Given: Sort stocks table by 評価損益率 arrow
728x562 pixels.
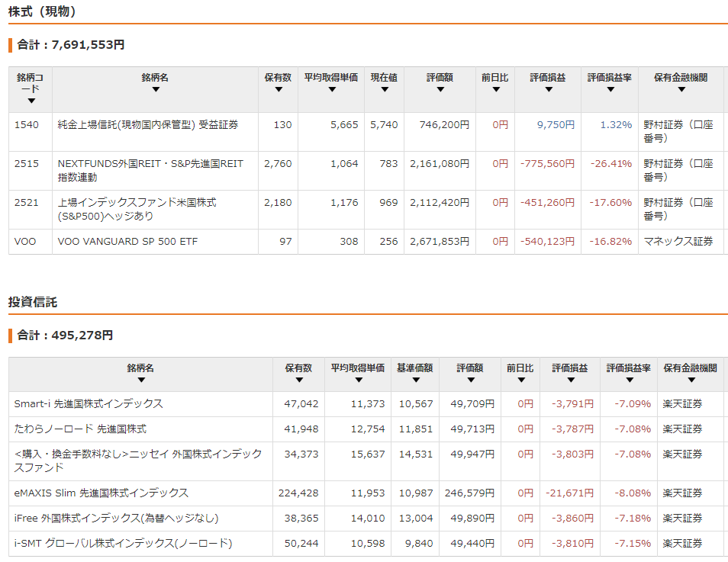Looking at the screenshot, I should 610,89.
